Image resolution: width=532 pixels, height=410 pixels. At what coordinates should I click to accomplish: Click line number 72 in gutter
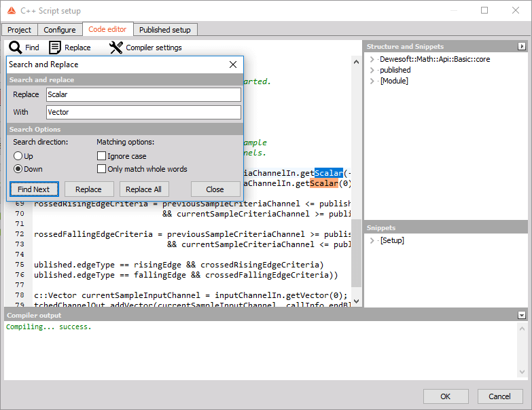click(20, 234)
